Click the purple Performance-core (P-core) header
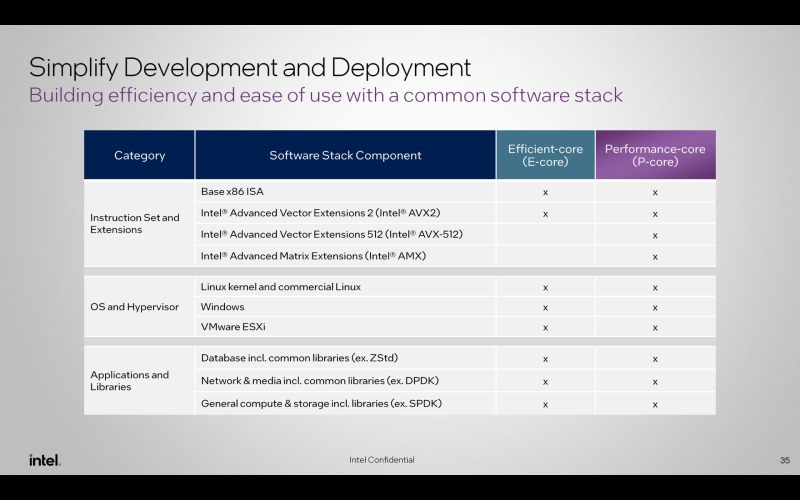 655,155
